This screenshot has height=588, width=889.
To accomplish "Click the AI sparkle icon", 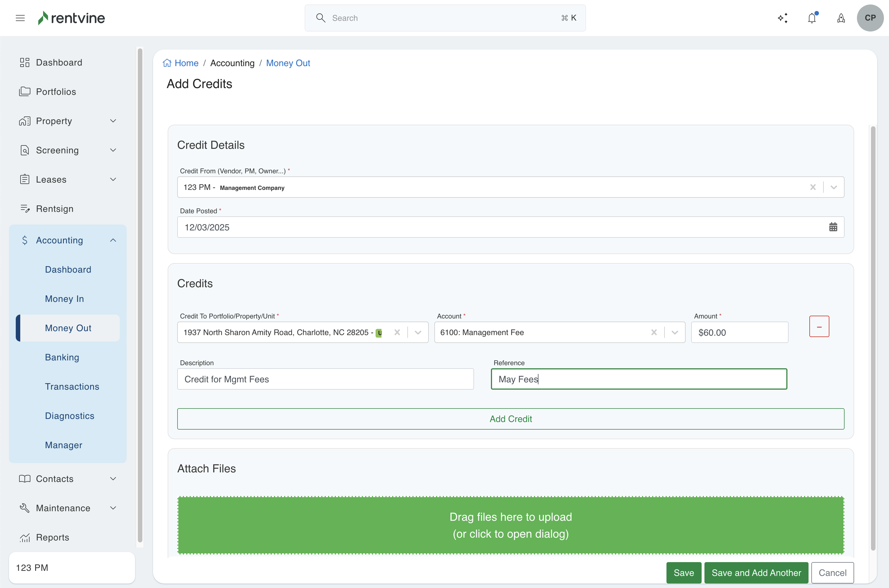I will [x=782, y=18].
